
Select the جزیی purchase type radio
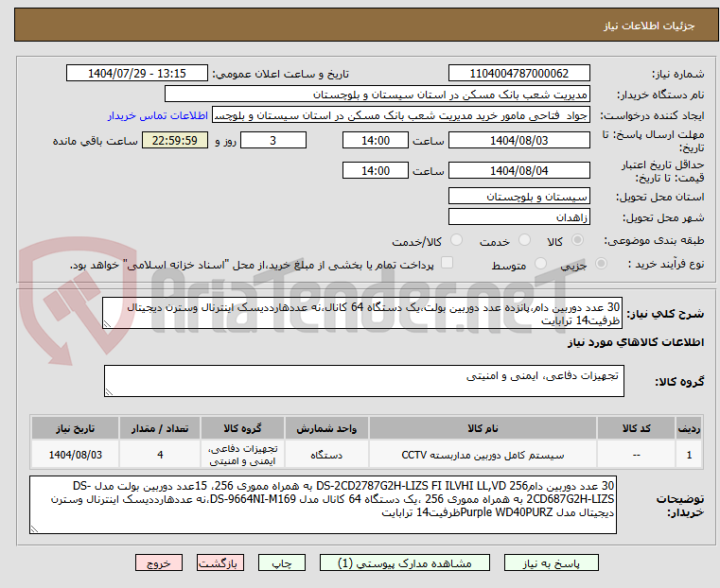[601, 264]
